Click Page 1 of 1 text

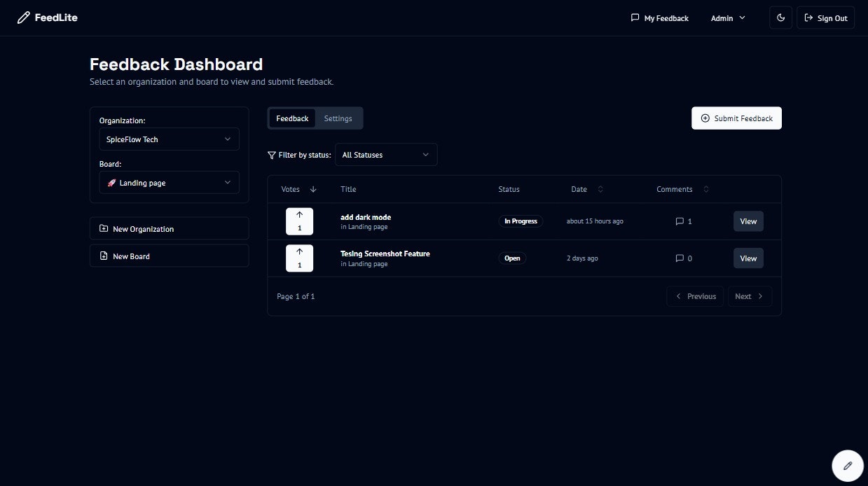(x=296, y=296)
